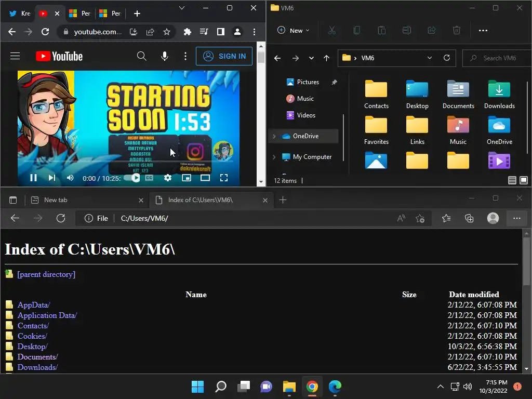The width and height of the screenshot is (532, 399).
Task: Open Edge Collections
Action: coord(469,218)
